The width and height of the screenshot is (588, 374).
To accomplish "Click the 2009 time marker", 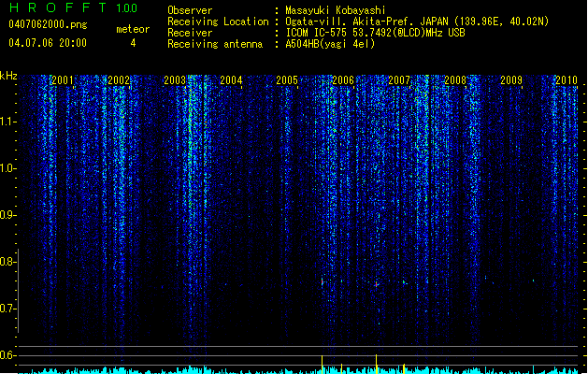I will click(x=511, y=80).
